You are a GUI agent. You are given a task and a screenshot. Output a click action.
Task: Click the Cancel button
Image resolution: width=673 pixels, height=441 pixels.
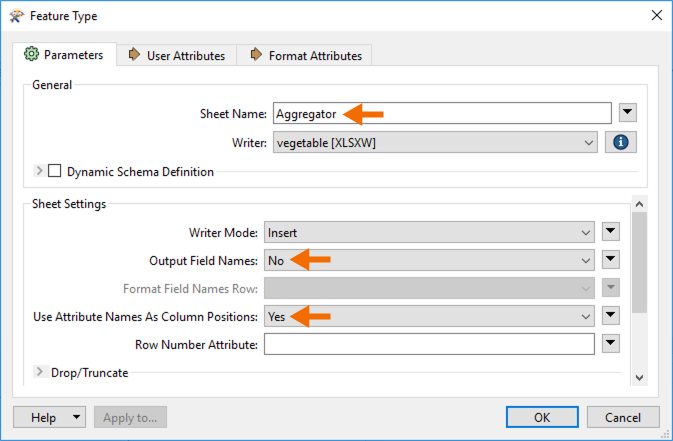coord(623,417)
